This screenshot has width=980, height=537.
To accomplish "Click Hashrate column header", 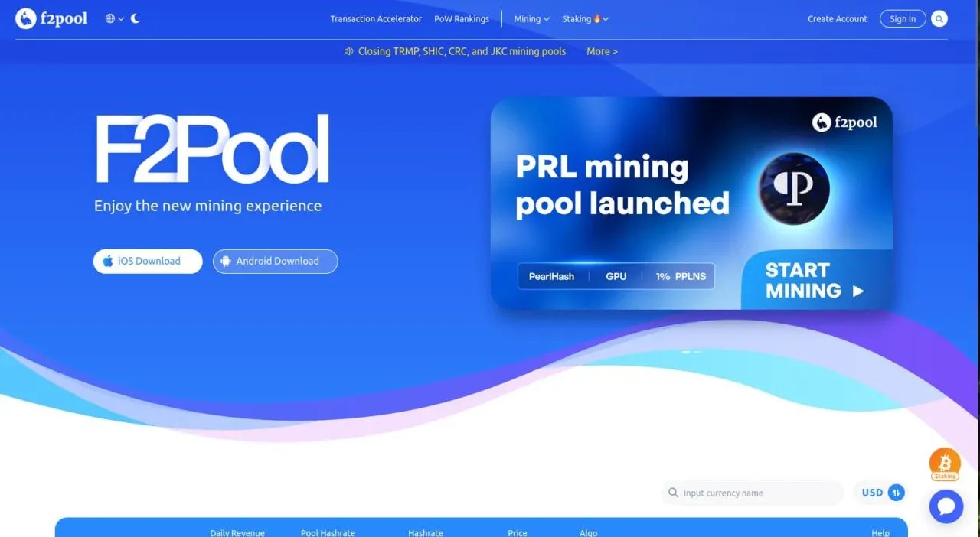I will pyautogui.click(x=426, y=532).
